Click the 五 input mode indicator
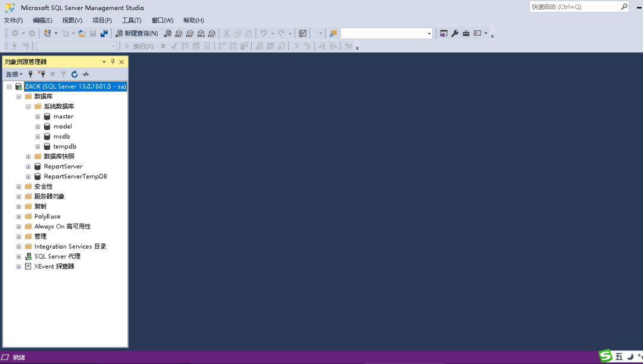Viewport: 643px width, 364px height. [619, 357]
